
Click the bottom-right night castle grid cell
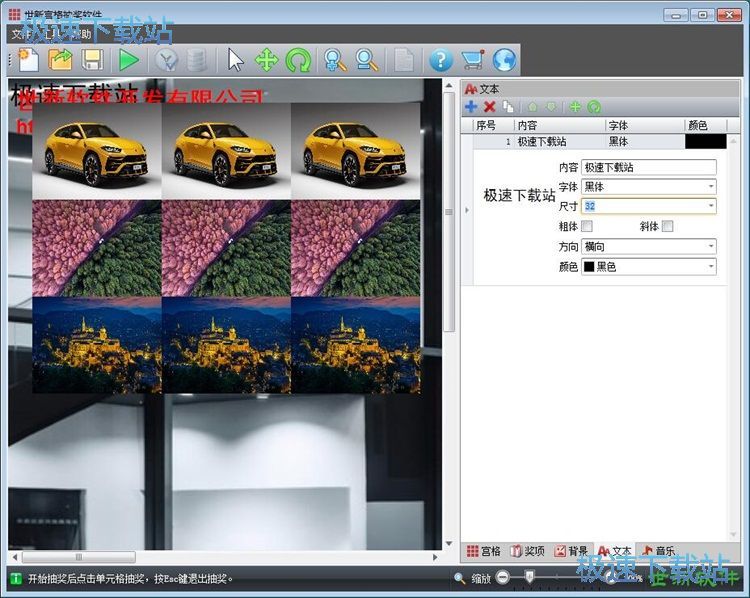pos(355,345)
